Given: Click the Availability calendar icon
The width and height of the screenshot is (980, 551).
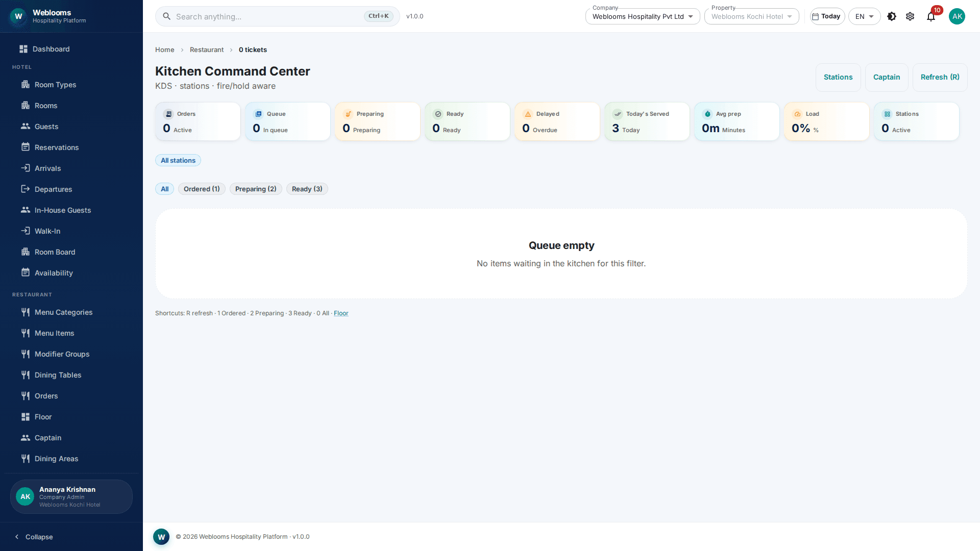Looking at the screenshot, I should pos(26,273).
